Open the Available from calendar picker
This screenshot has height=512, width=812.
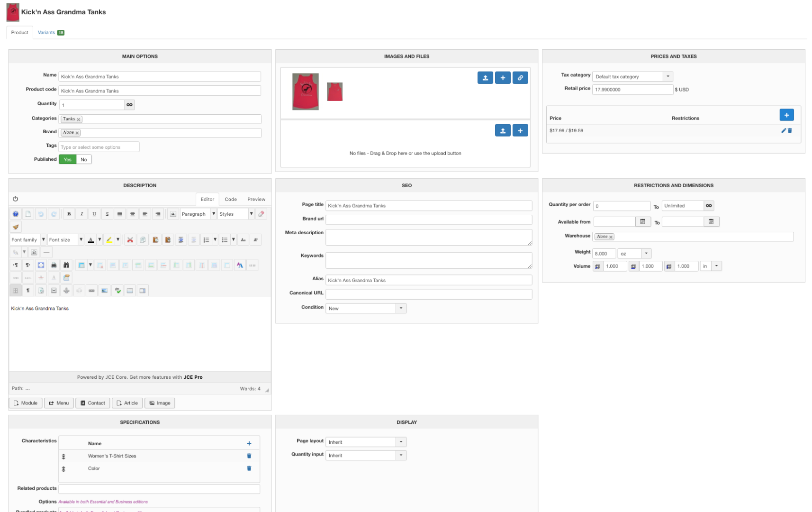[643, 222]
